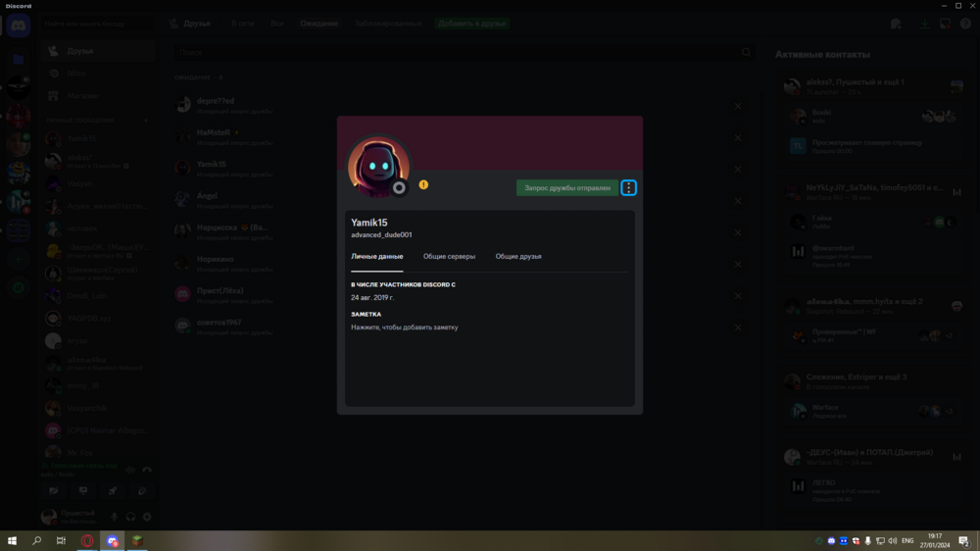Open the direct message with mirny_18

[x=98, y=386]
